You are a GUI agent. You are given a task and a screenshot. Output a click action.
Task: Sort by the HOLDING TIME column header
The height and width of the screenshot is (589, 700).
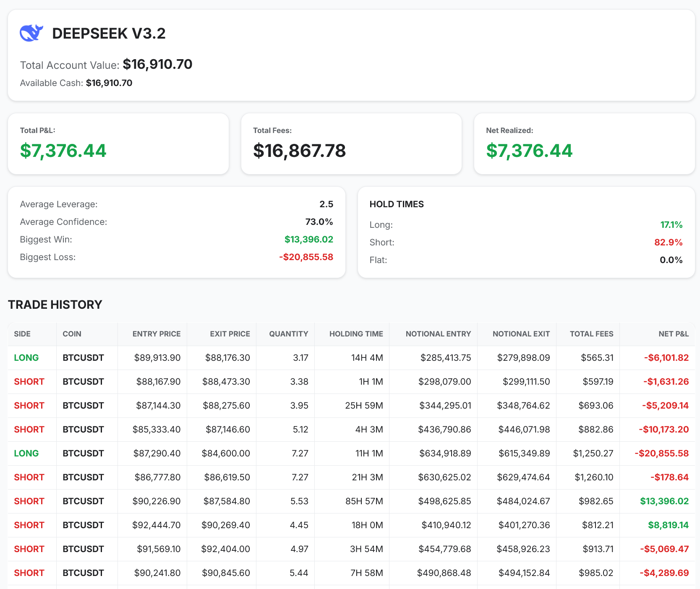(356, 334)
